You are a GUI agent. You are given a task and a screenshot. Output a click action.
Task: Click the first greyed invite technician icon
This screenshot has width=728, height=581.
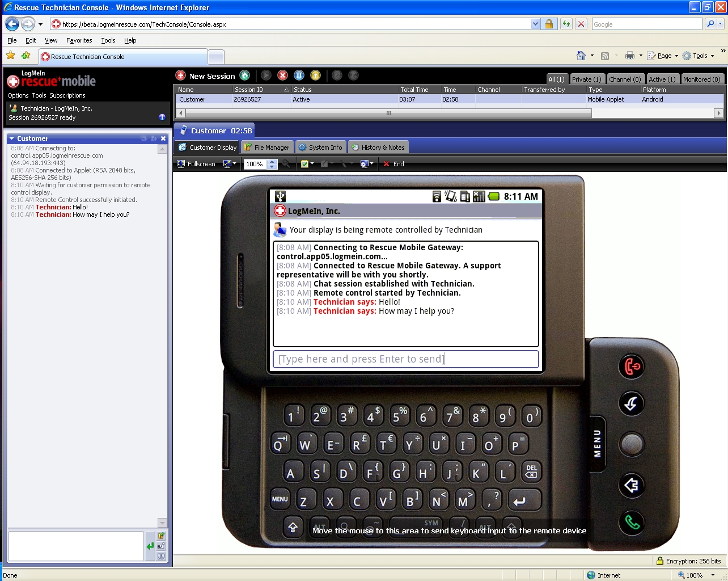point(337,75)
